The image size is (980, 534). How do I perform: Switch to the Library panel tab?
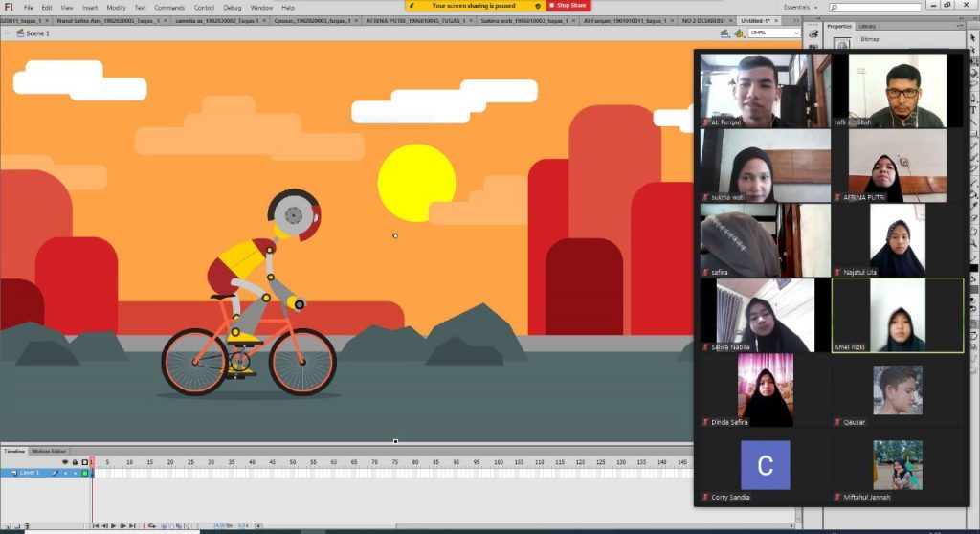(x=867, y=26)
